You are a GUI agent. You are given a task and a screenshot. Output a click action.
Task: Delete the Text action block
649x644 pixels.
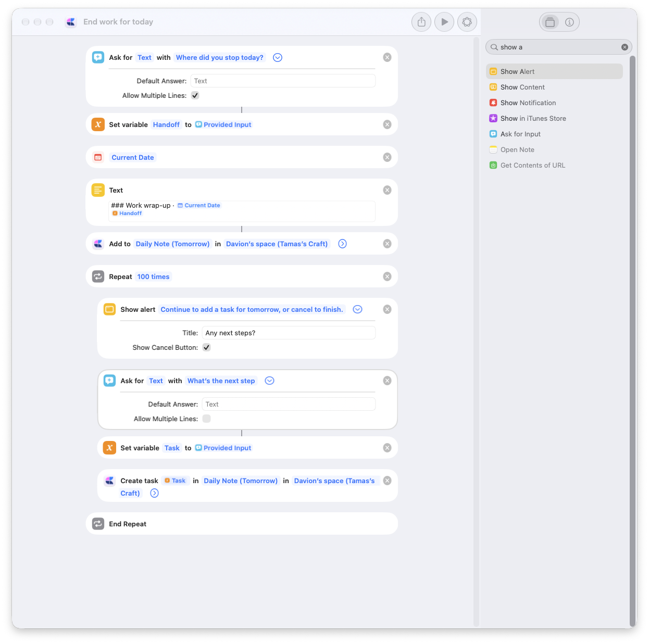[x=387, y=190]
